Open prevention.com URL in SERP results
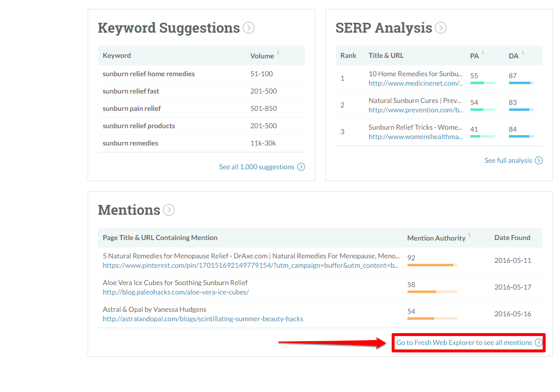The width and height of the screenshot is (560, 392). click(x=415, y=110)
